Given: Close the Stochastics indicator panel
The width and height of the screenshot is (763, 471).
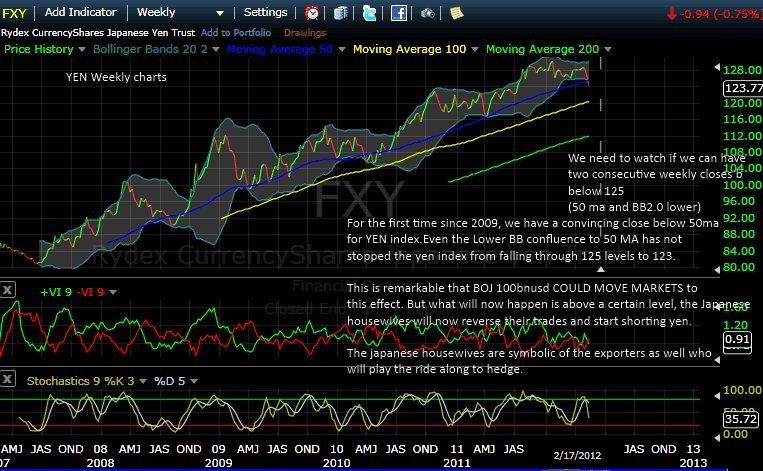Looking at the screenshot, I should 7,379.
